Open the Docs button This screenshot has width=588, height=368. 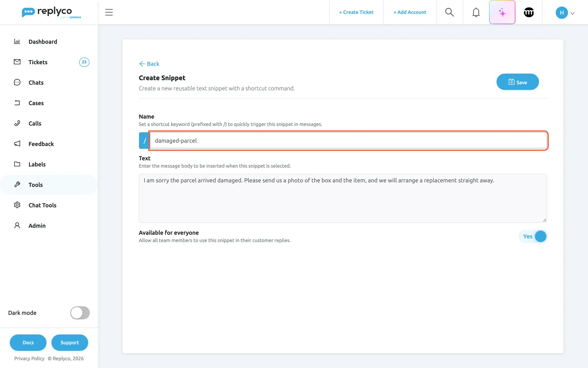(x=28, y=342)
